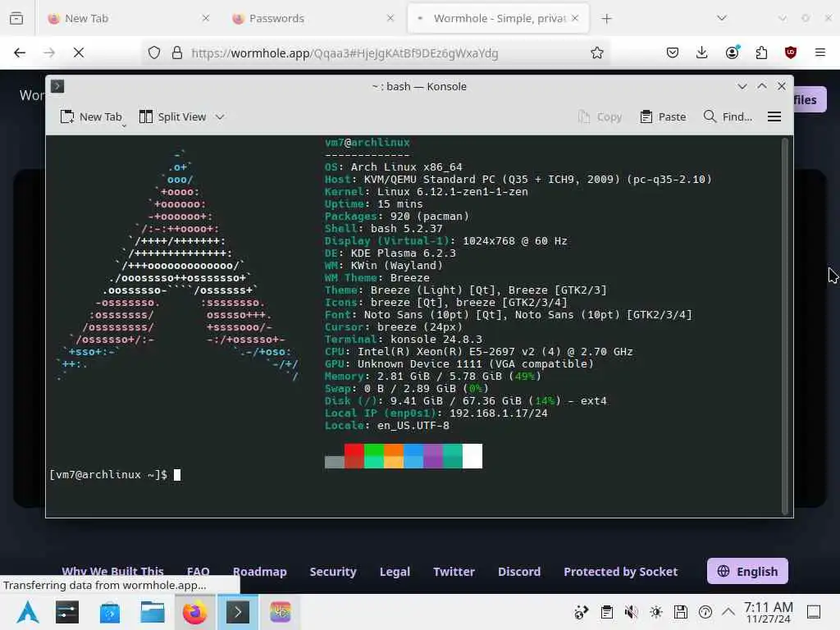This screenshot has height=630, width=840.
Task: Click Show Desktop button in taskbar
Action: pos(814,612)
